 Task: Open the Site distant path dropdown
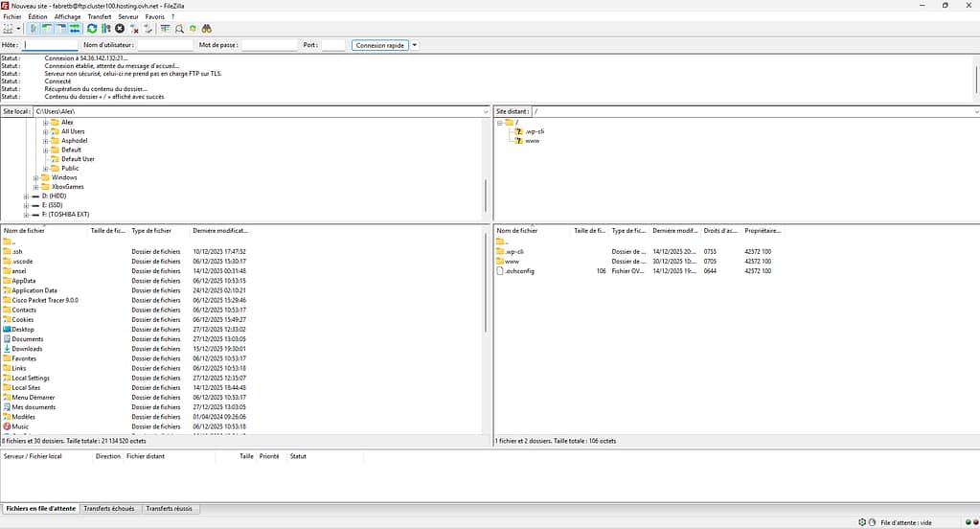972,112
